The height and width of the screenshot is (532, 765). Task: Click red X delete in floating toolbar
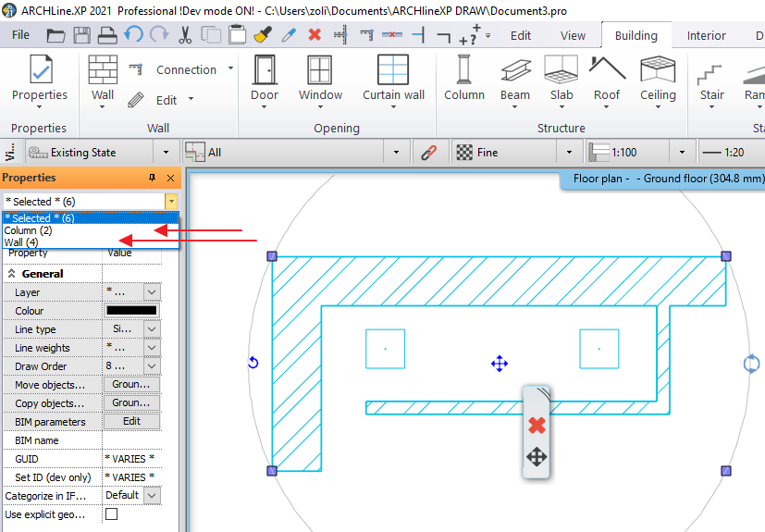537,425
